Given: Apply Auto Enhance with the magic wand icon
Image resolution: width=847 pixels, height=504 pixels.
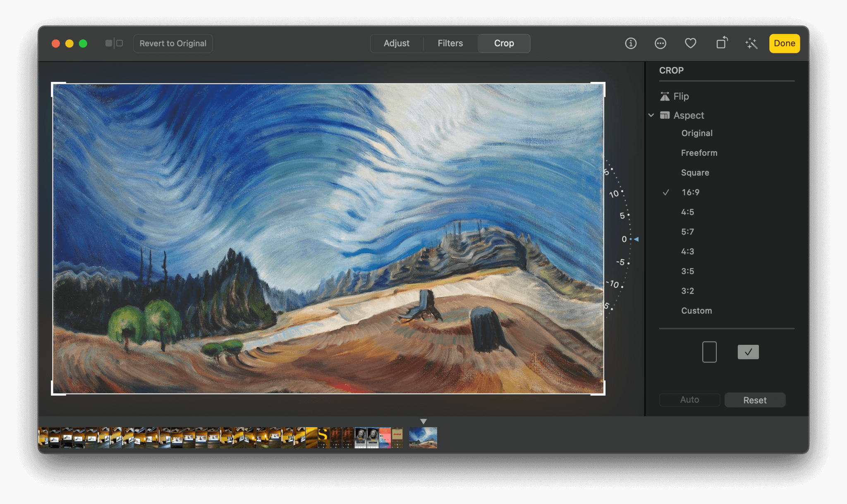Looking at the screenshot, I should (x=751, y=43).
